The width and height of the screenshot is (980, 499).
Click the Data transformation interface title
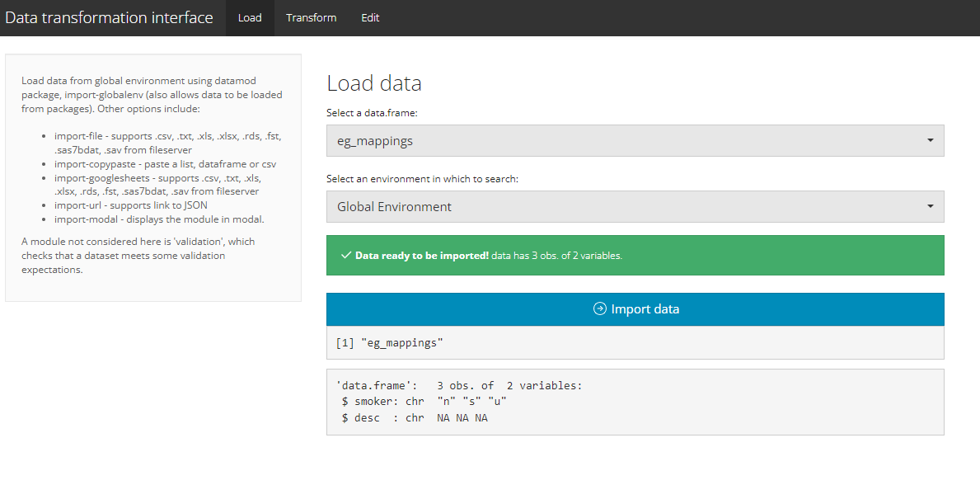click(x=109, y=18)
